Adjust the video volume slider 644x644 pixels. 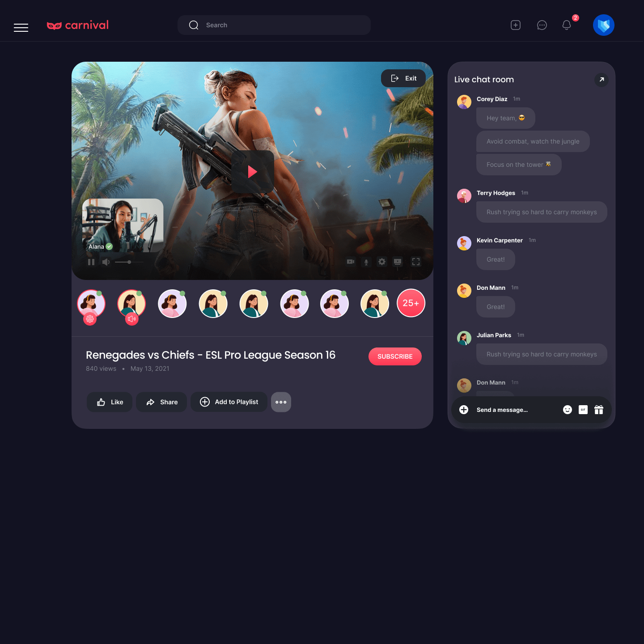click(129, 262)
